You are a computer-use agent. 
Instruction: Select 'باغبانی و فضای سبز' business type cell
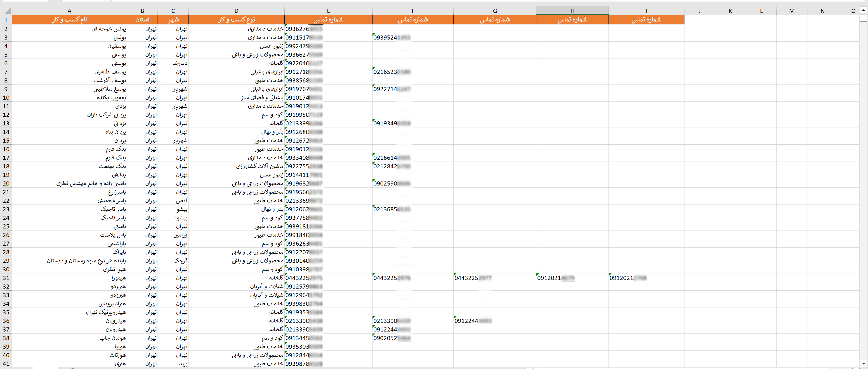[x=236, y=98]
